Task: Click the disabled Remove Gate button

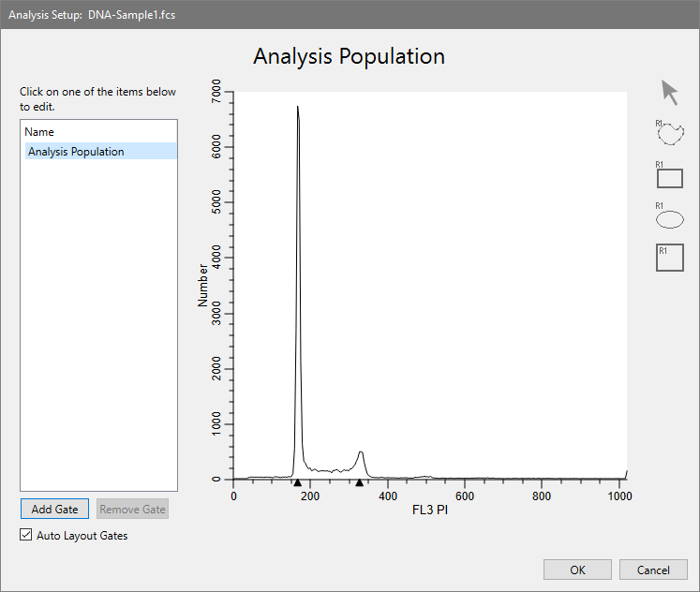Action: coord(132,509)
